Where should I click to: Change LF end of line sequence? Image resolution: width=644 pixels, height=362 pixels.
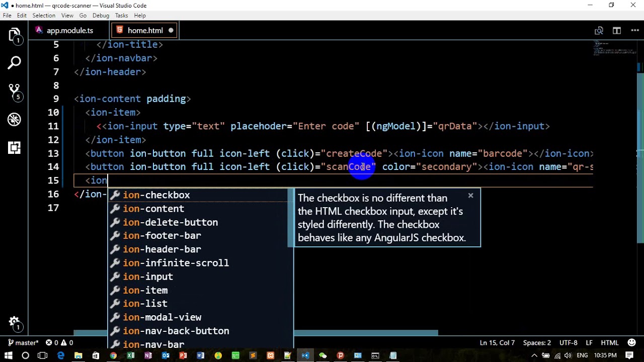click(x=589, y=342)
